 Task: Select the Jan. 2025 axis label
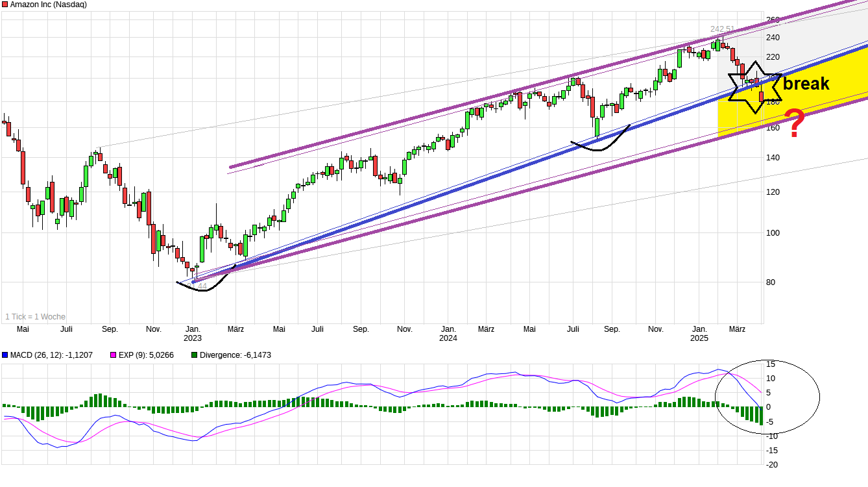699,333
